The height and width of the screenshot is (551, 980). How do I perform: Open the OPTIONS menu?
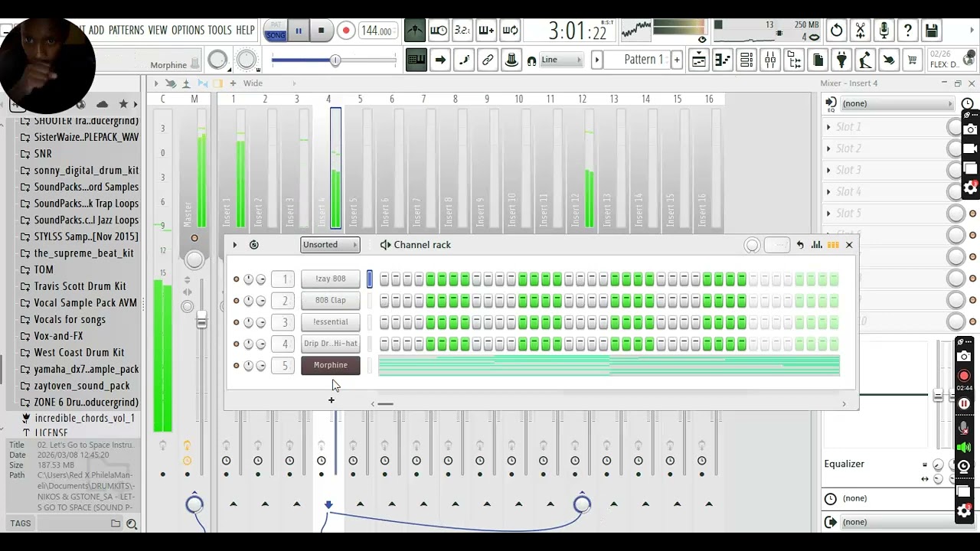point(188,31)
